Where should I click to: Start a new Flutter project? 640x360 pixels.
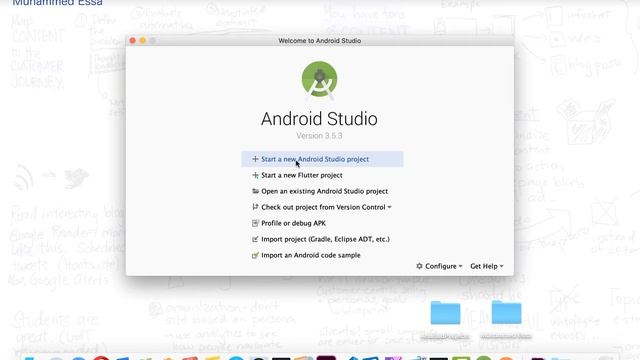click(302, 175)
